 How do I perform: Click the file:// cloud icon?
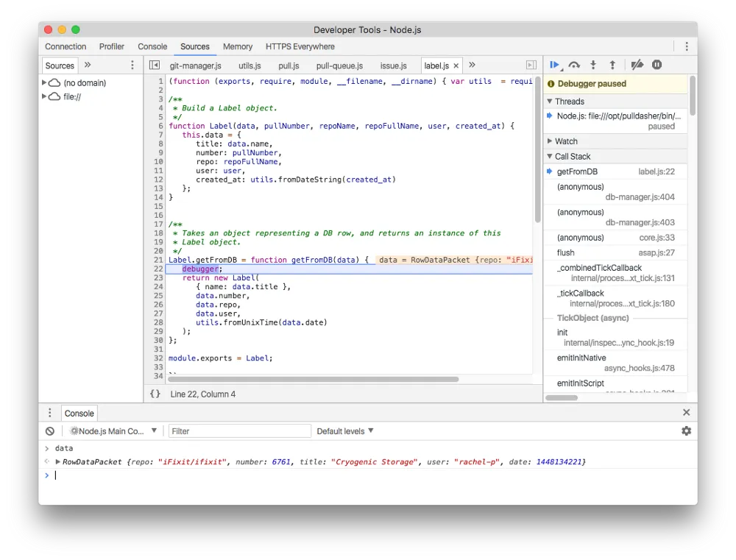point(55,96)
